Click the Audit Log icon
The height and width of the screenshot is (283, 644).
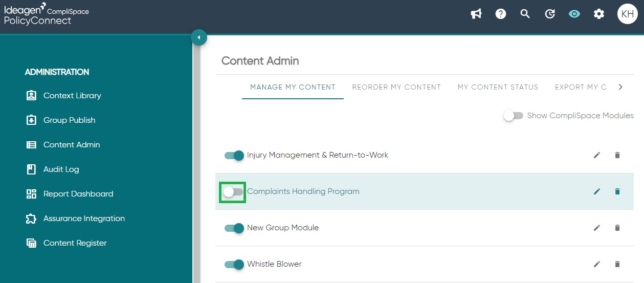(31, 169)
